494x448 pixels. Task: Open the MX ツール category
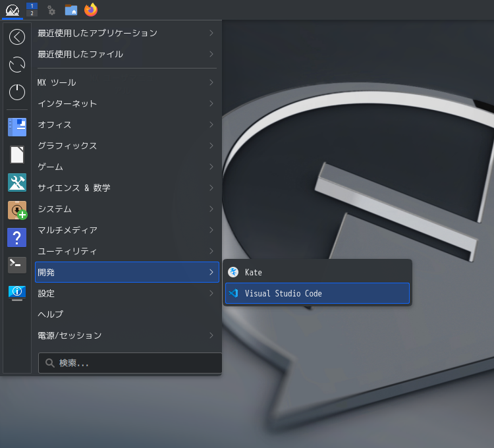pos(127,82)
